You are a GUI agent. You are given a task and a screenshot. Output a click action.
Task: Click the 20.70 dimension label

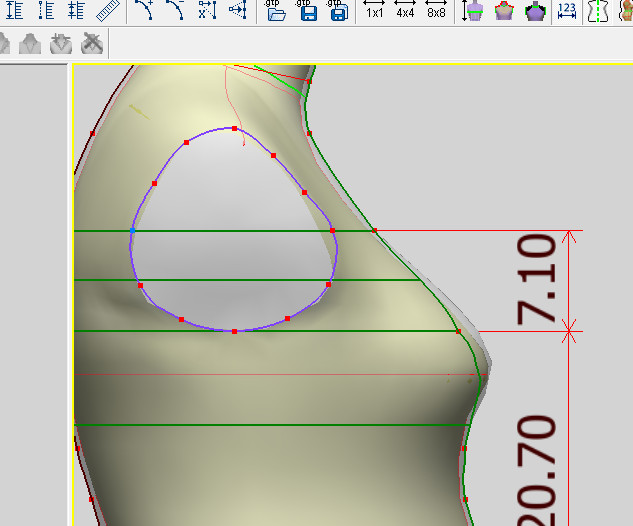tap(536, 470)
